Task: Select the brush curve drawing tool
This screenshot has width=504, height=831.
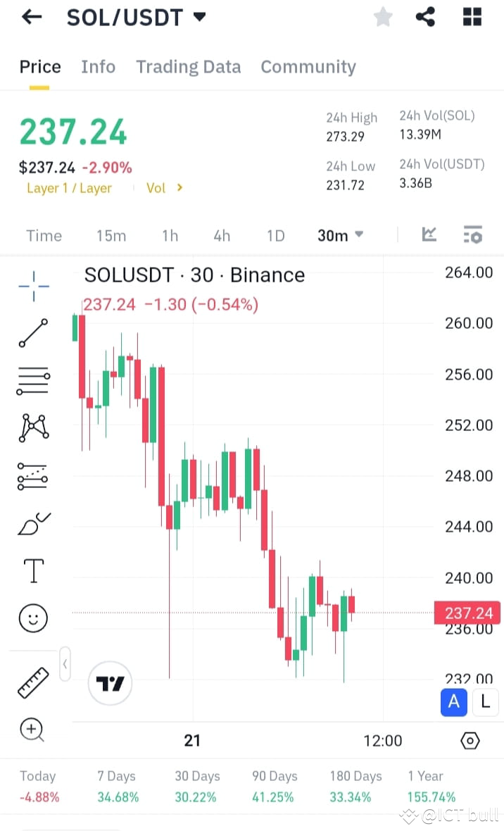Action: coord(33,523)
